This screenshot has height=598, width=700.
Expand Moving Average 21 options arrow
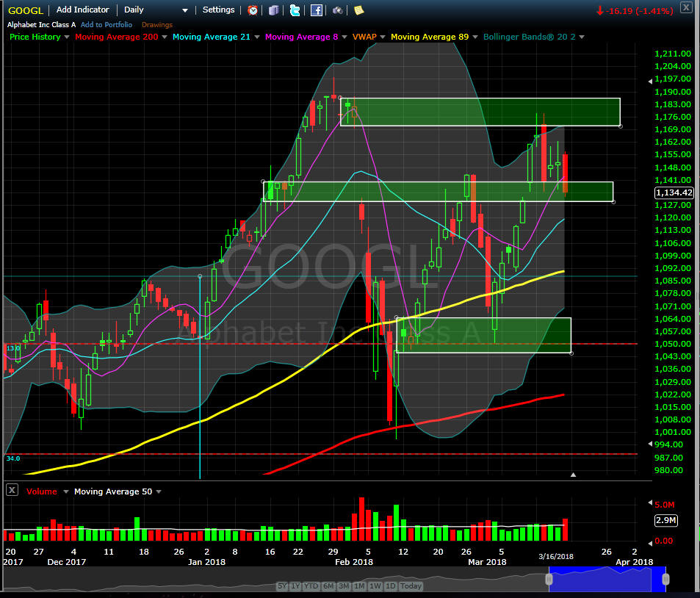coord(256,37)
